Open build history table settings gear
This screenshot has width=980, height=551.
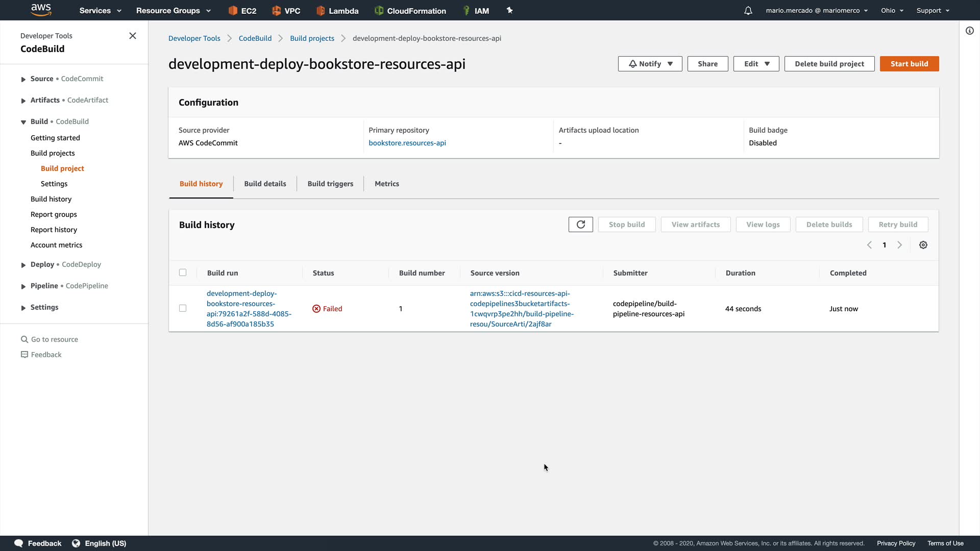pos(923,245)
